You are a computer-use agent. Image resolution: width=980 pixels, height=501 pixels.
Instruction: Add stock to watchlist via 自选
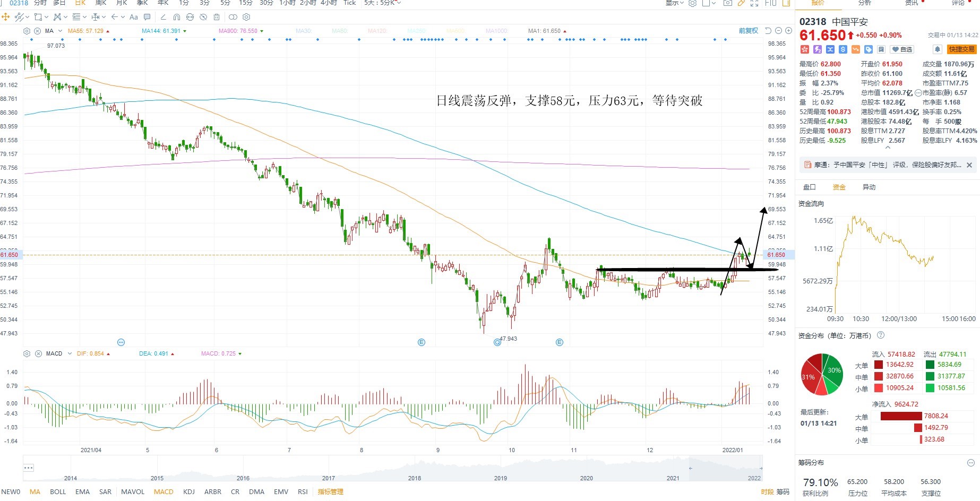tap(902, 49)
